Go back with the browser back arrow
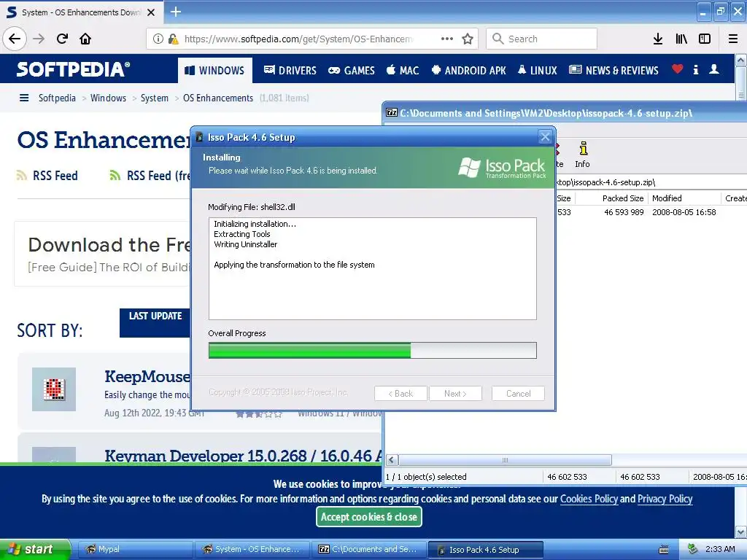Image resolution: width=747 pixels, height=560 pixels. click(x=15, y=39)
